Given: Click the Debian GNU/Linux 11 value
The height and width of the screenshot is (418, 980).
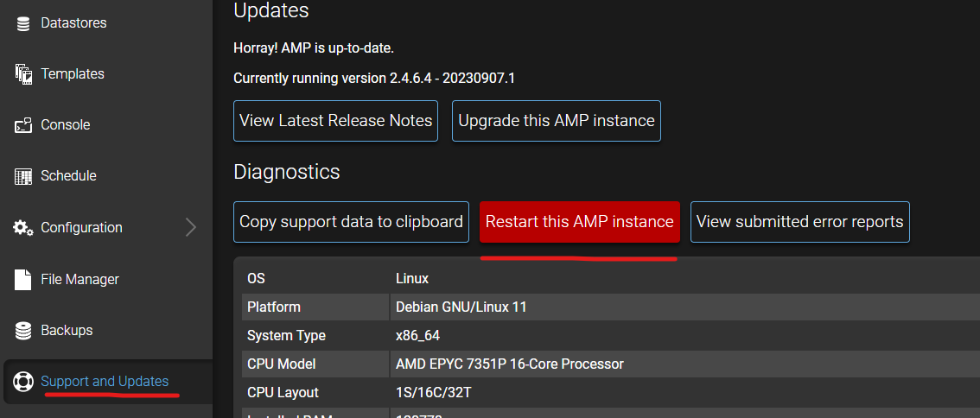Looking at the screenshot, I should coord(461,307).
